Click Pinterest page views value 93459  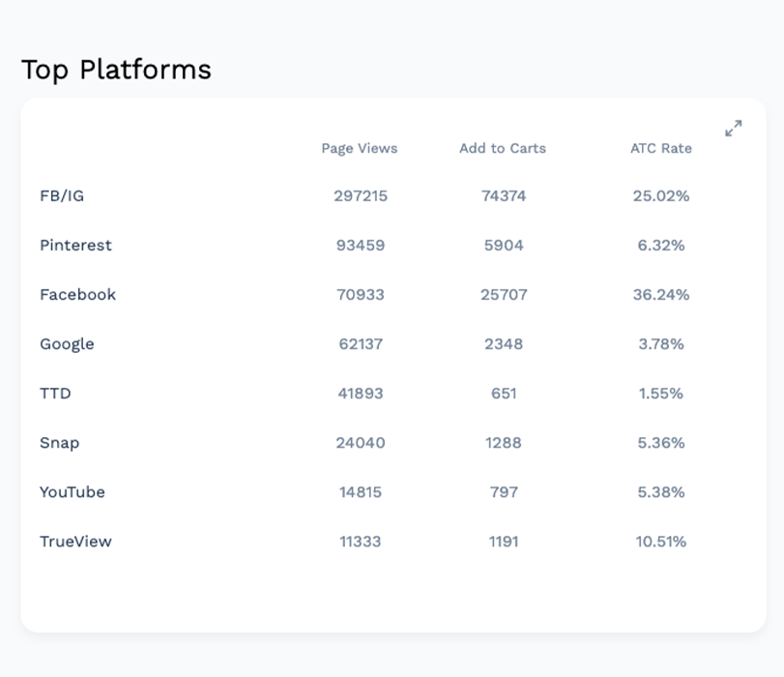(361, 246)
